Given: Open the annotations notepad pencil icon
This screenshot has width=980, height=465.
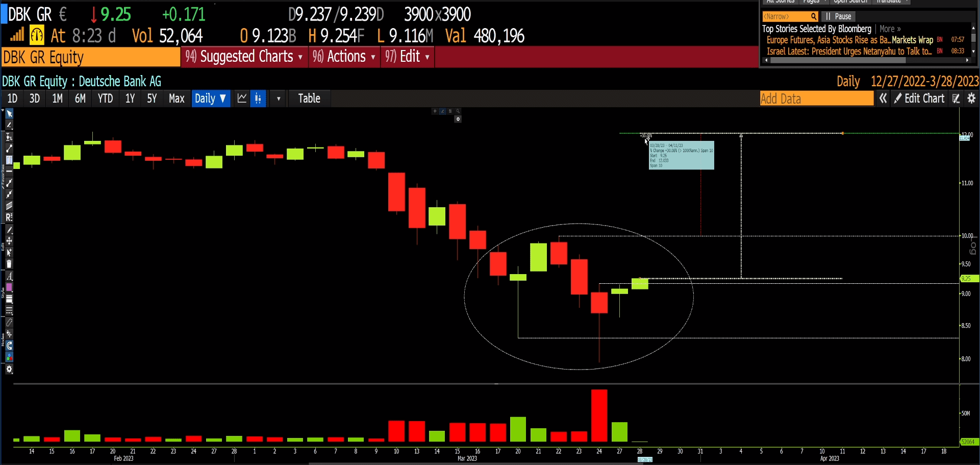Looking at the screenshot, I should click(956, 99).
